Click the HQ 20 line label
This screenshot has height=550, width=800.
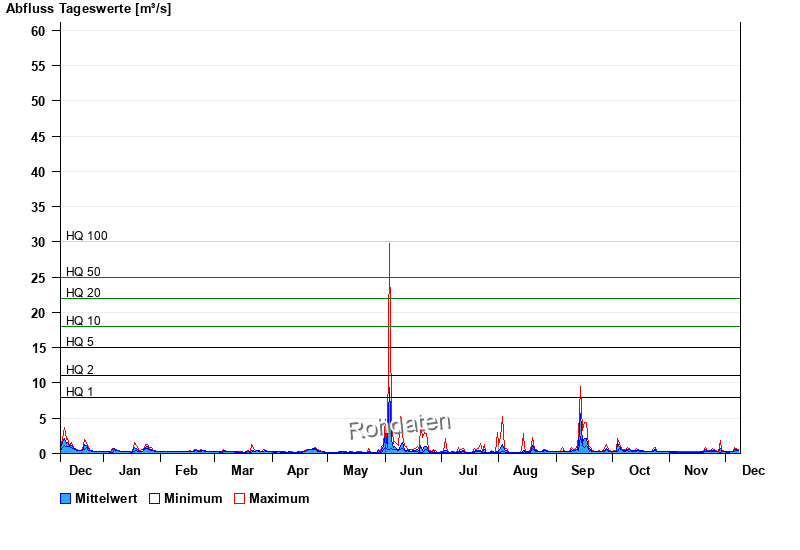point(83,293)
